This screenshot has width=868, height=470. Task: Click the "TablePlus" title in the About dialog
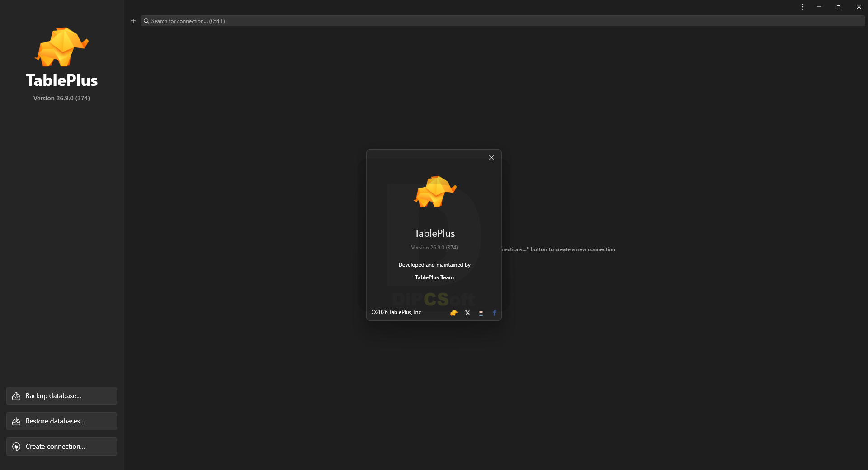(434, 233)
